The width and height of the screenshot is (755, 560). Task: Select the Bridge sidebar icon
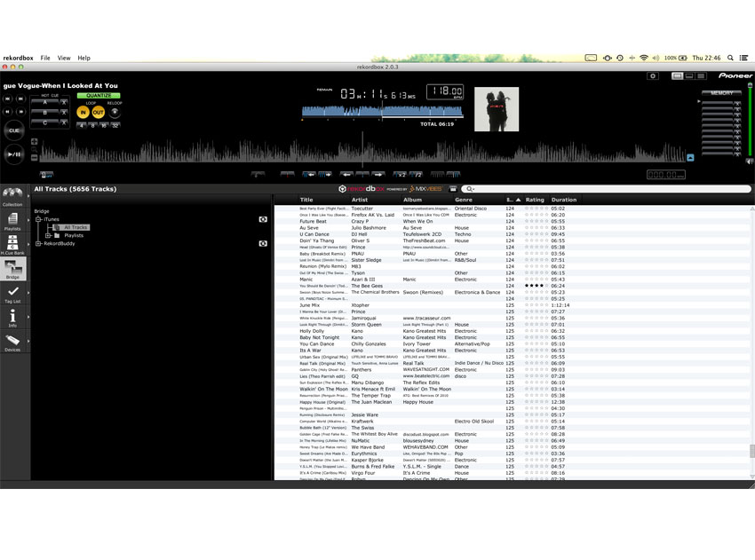(12, 269)
